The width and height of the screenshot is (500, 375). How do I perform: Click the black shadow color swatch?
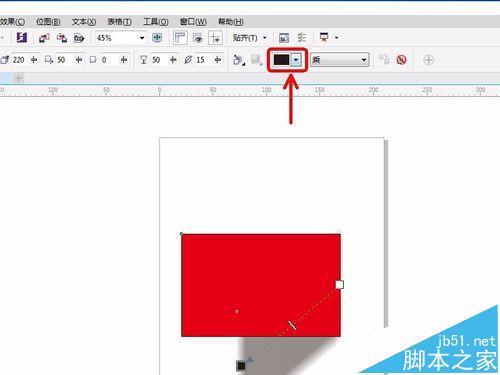(x=281, y=60)
